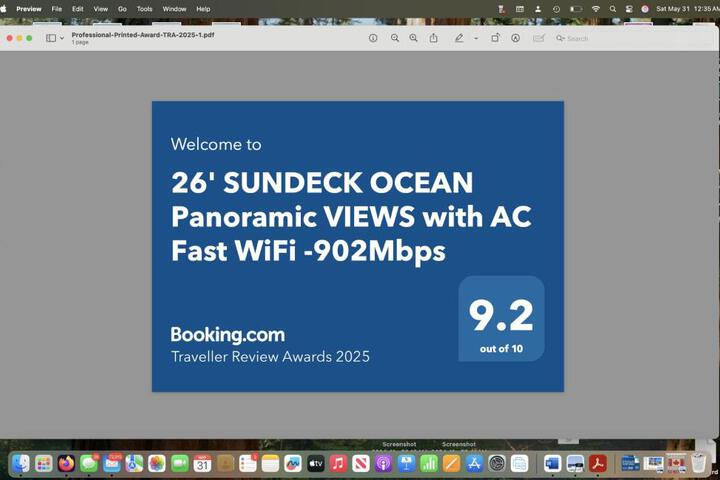Open the Edit menu
Viewport: 720px width, 480px height.
(78, 9)
